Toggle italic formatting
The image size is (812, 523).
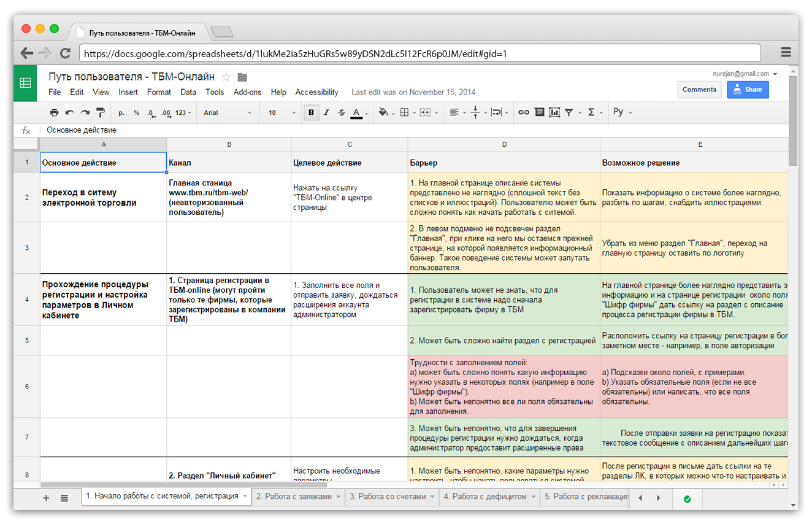326,112
